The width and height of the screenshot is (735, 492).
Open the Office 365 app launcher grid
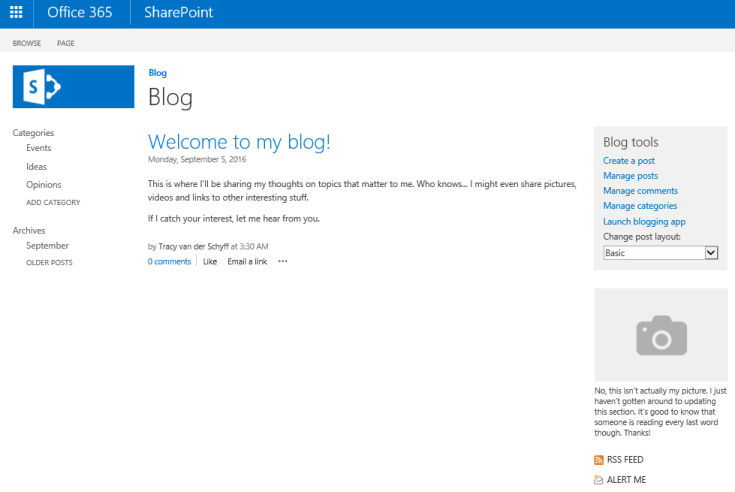coord(16,14)
